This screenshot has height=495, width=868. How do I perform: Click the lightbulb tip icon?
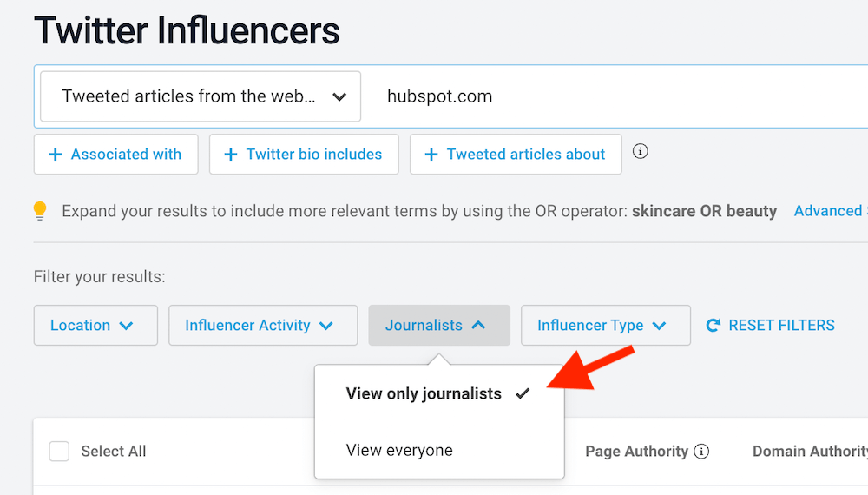40,211
